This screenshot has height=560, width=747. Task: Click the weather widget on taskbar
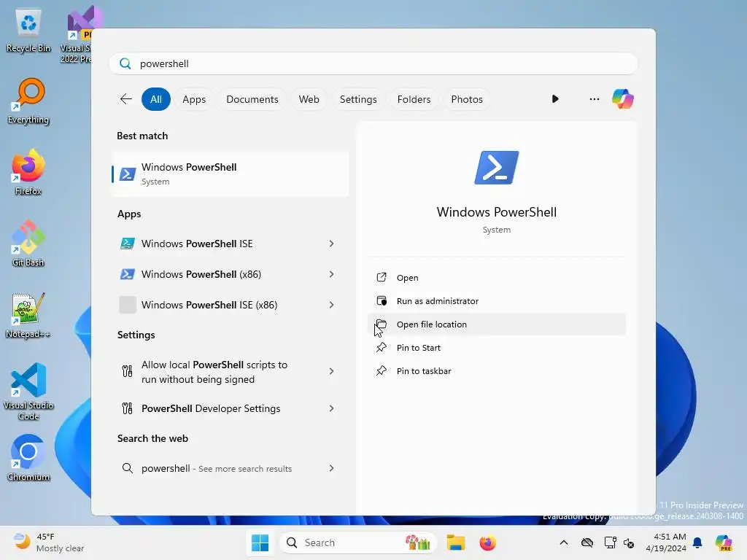(x=49, y=542)
